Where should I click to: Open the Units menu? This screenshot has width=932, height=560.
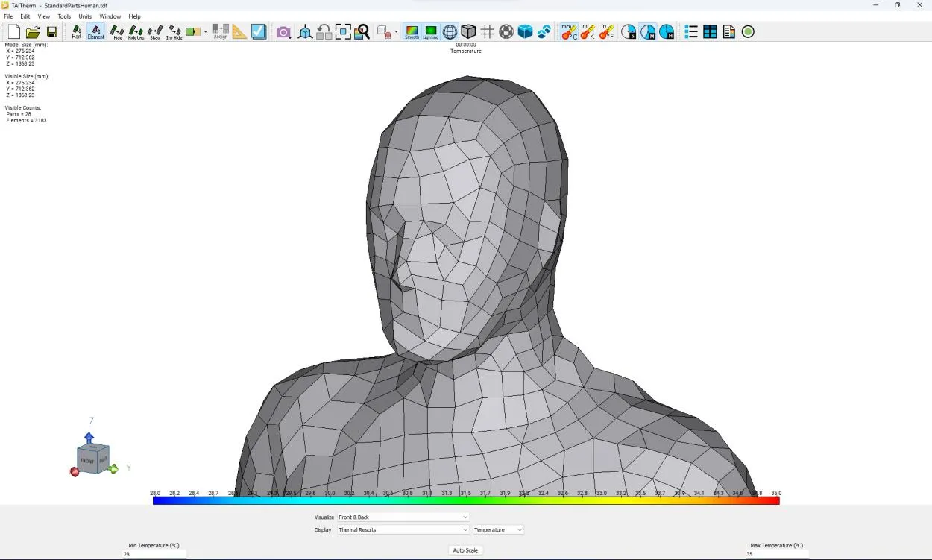click(x=84, y=16)
